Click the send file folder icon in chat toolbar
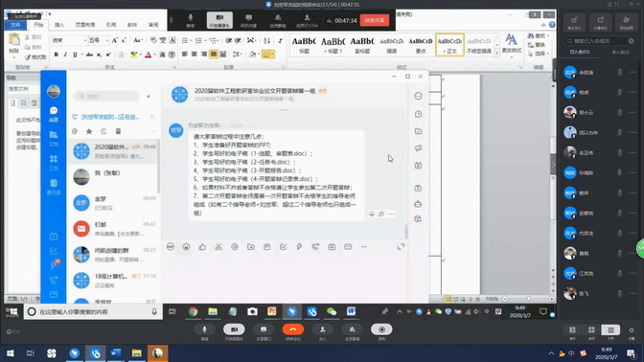This screenshot has width=644, height=362. [x=250, y=247]
